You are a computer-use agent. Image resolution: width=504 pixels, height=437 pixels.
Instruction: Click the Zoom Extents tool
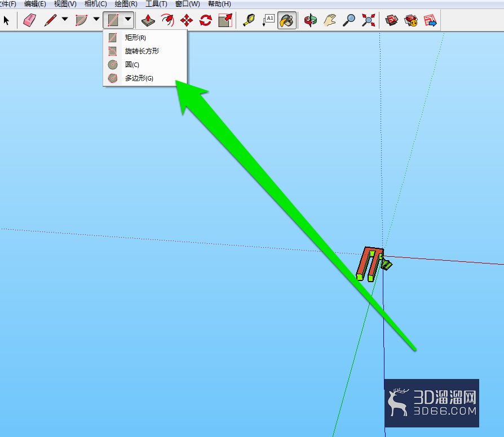[368, 20]
